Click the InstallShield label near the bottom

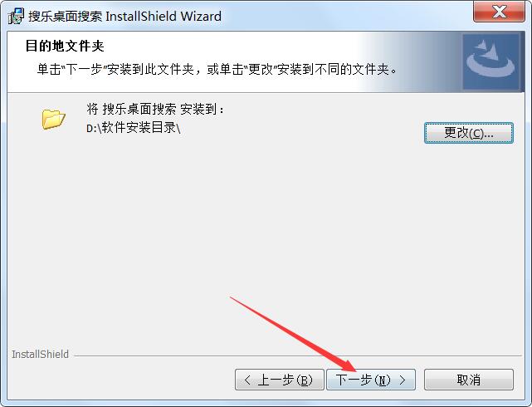click(x=40, y=354)
